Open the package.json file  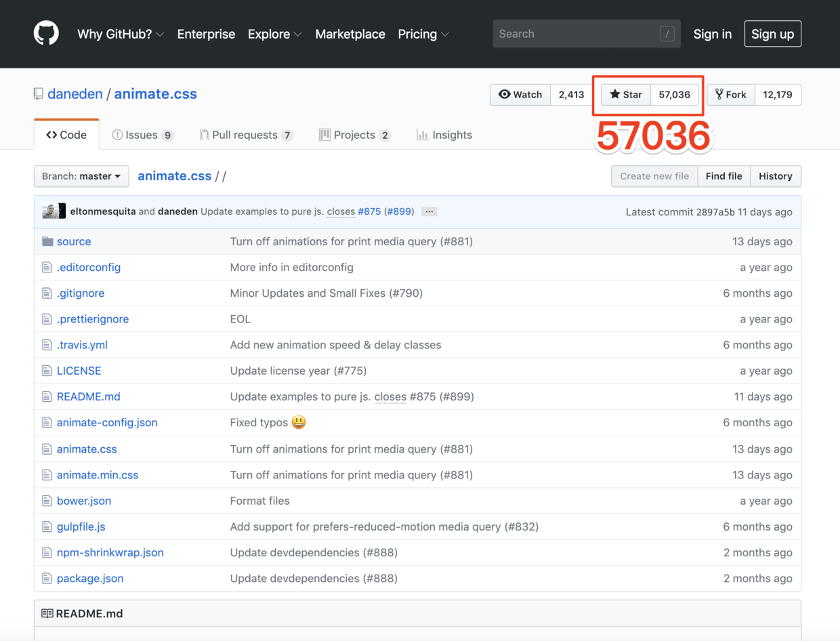(90, 578)
